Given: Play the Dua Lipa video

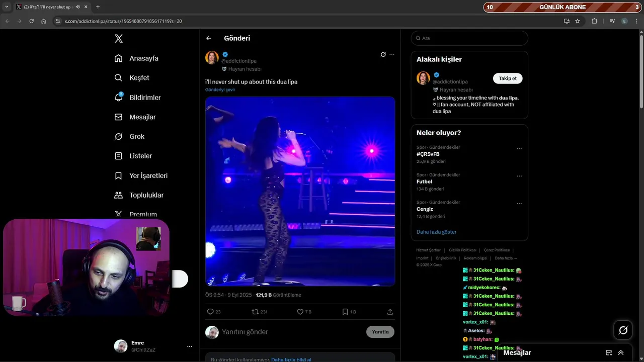Looking at the screenshot, I should (x=300, y=191).
